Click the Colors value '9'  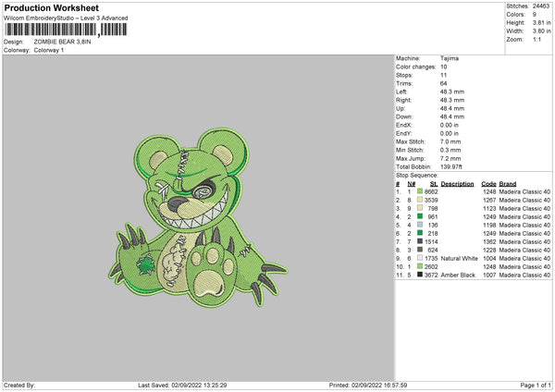(535, 15)
